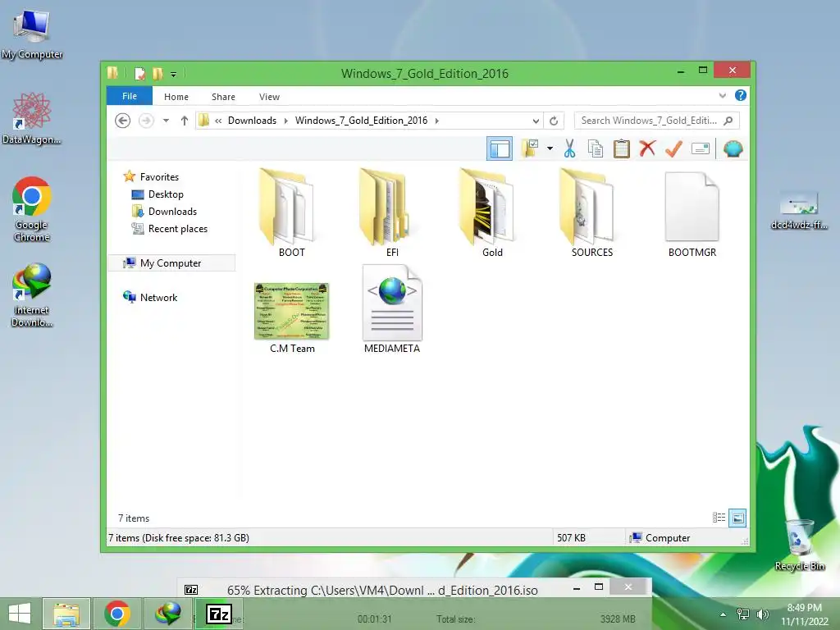The width and height of the screenshot is (840, 630).
Task: Expand the ribbon with the chevron
Action: point(722,95)
